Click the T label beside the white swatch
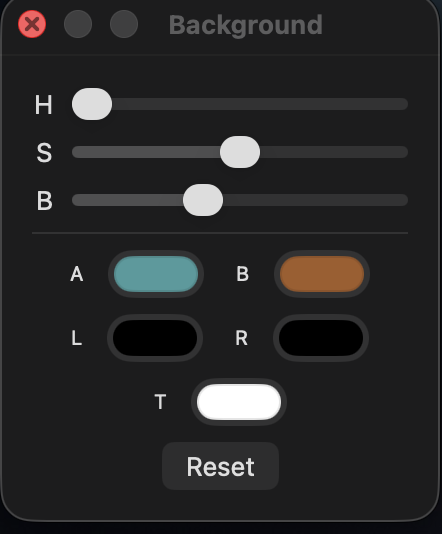 coord(160,402)
